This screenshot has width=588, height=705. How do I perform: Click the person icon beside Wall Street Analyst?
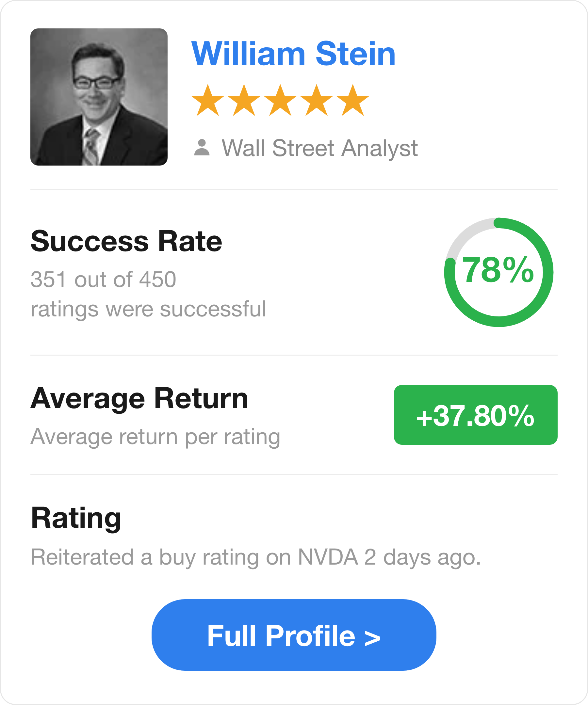point(202,148)
